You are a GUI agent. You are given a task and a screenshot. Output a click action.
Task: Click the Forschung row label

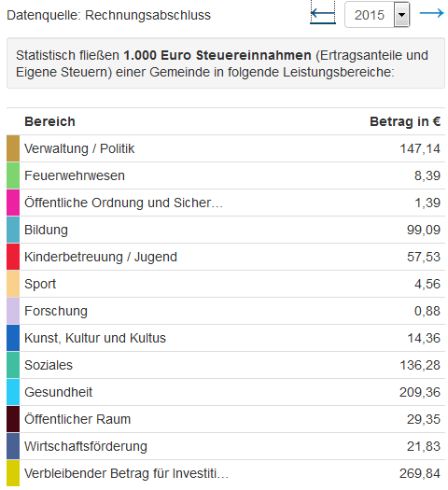[56, 311]
